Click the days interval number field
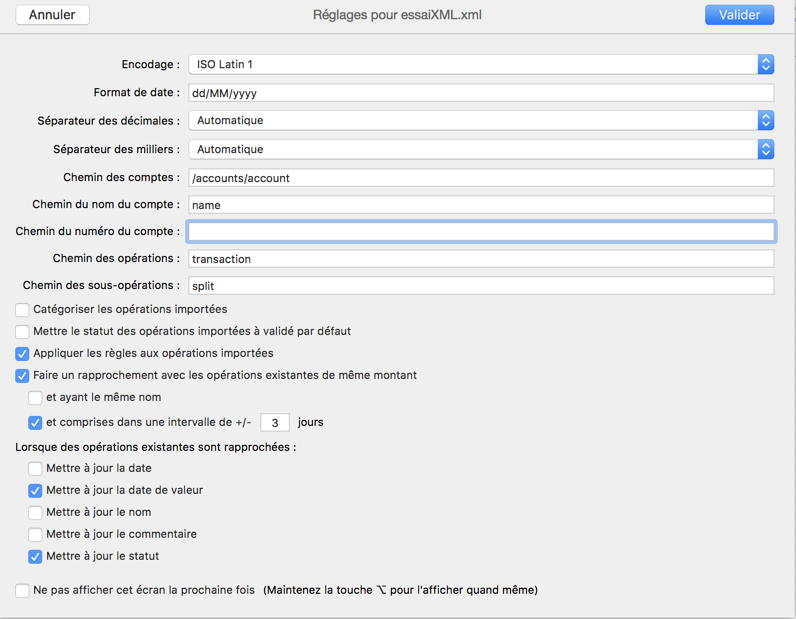This screenshot has width=796, height=619. tap(275, 423)
